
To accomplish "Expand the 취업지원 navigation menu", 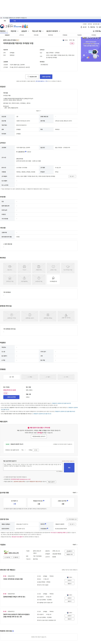I will pyautogui.click(x=14, y=31).
